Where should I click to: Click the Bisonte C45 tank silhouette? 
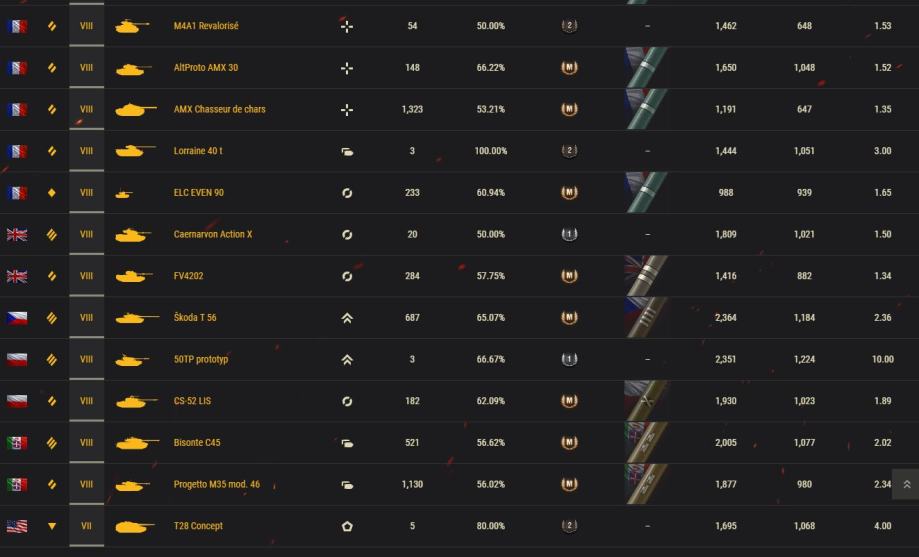pos(137,443)
